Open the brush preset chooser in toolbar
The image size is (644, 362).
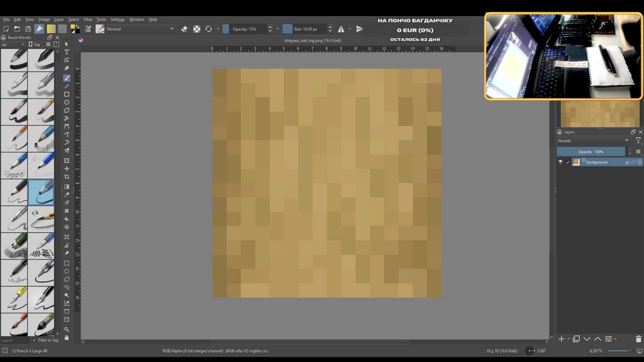100,29
